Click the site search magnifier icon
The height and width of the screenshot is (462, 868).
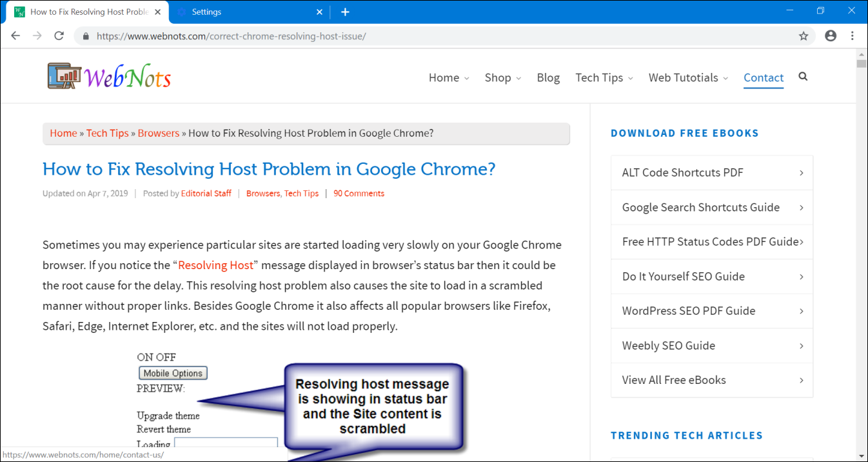tap(803, 77)
